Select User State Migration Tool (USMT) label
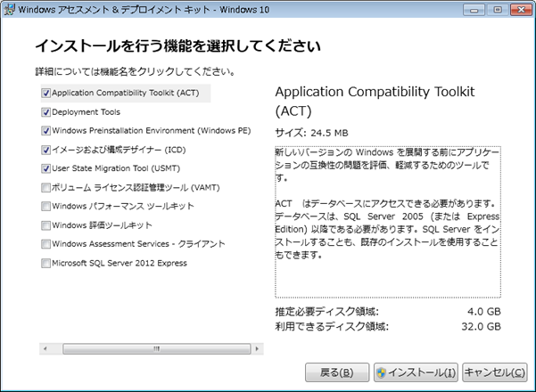This screenshot has width=536, height=392. point(116,168)
